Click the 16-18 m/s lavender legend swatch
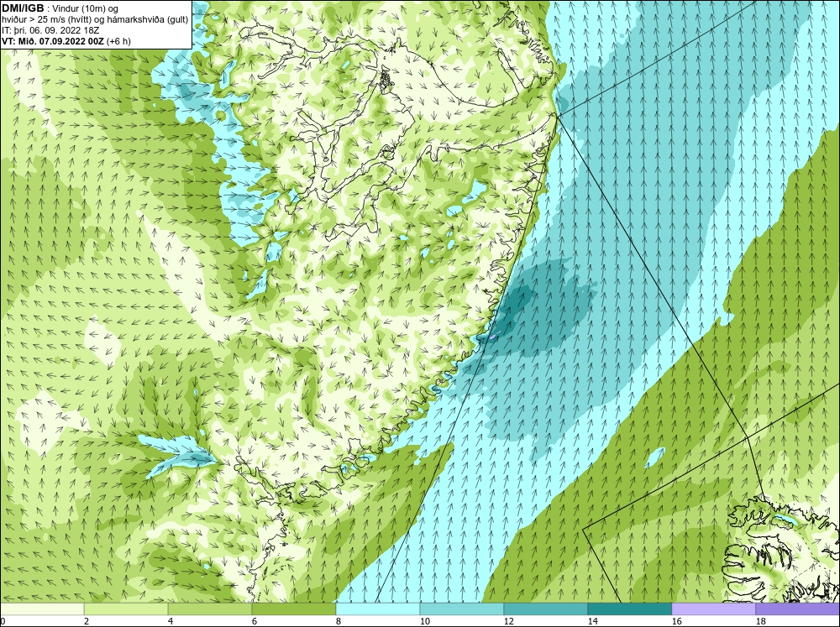The image size is (840, 627). coord(713,609)
